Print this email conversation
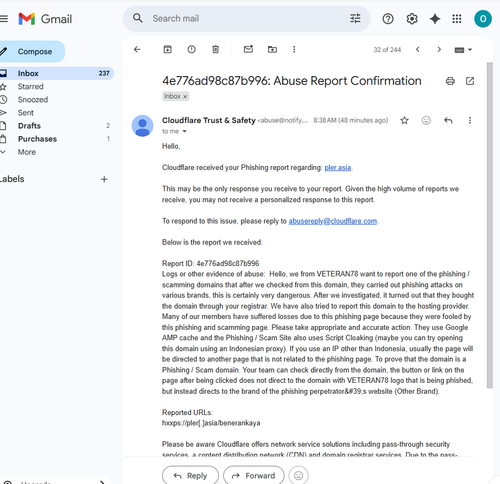The image size is (500, 484). tap(450, 81)
